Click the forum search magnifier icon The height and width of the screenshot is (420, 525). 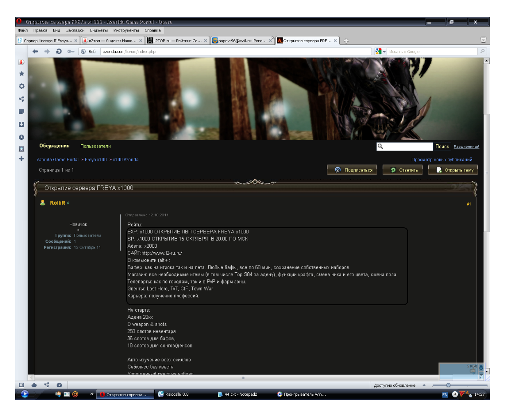(380, 146)
